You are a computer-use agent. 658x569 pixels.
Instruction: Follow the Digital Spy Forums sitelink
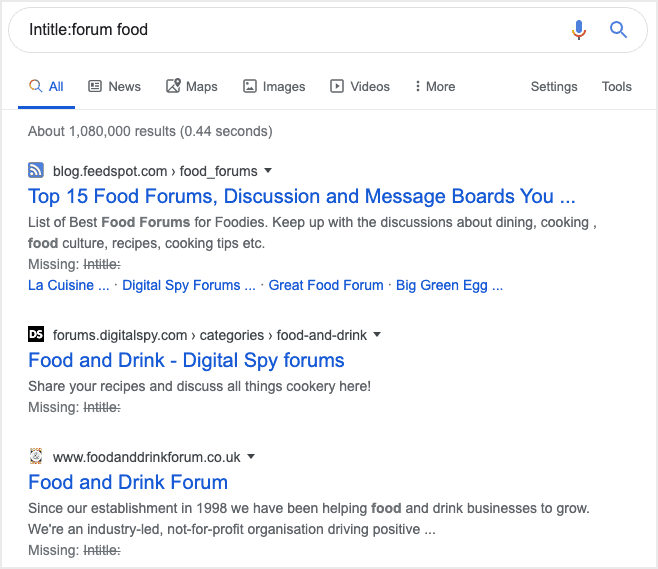click(x=189, y=285)
